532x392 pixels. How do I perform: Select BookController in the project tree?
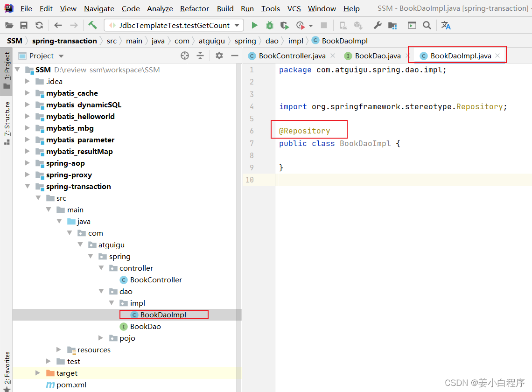coord(156,280)
